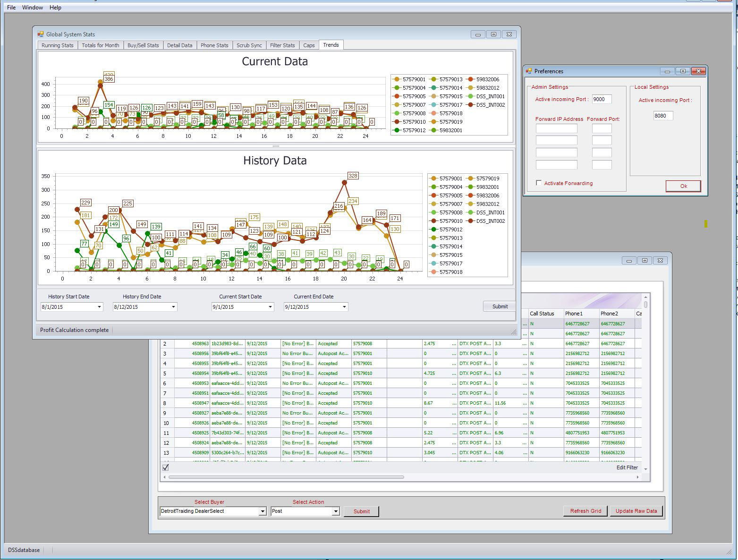Click the first Forward Port field

point(602,128)
